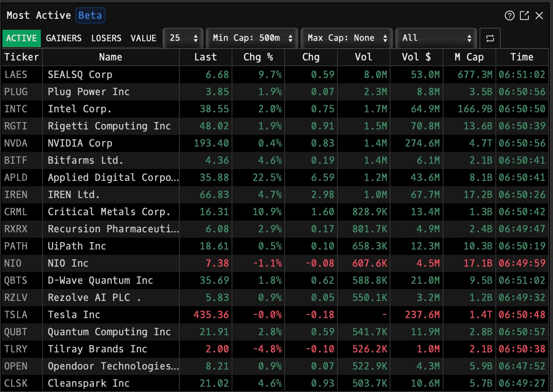Click the Applied Digital Corpo… name
This screenshot has height=392, width=553.
pyautogui.click(x=113, y=178)
